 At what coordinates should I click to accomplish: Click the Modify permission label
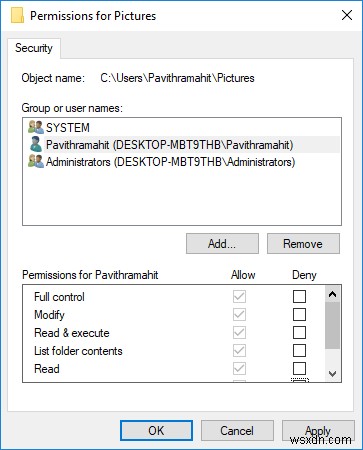tap(49, 315)
